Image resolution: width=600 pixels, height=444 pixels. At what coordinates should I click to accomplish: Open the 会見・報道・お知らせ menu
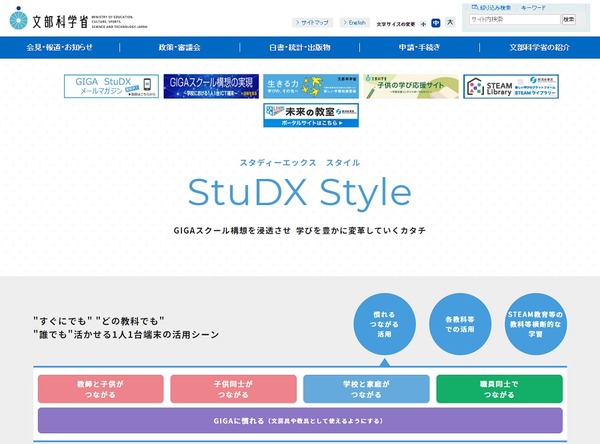[59, 47]
